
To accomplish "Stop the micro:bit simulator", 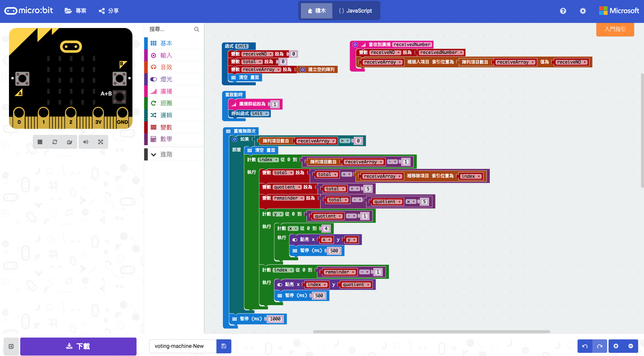I will point(40,142).
